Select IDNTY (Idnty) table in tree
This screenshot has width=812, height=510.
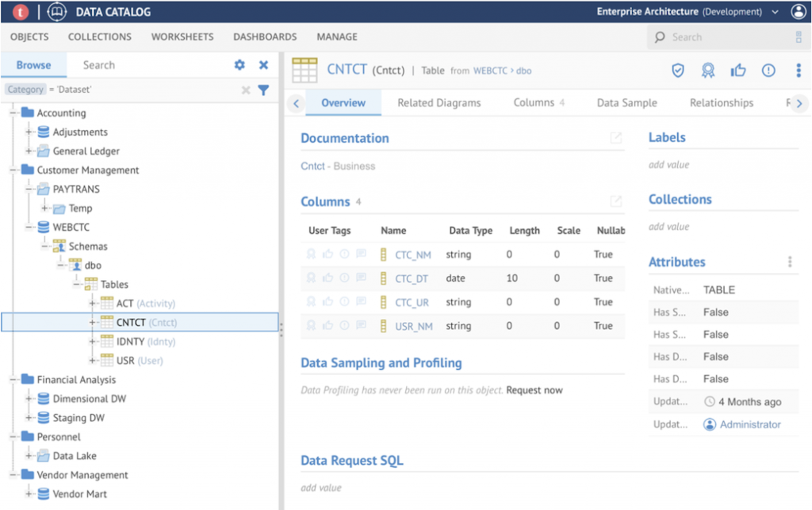(146, 342)
